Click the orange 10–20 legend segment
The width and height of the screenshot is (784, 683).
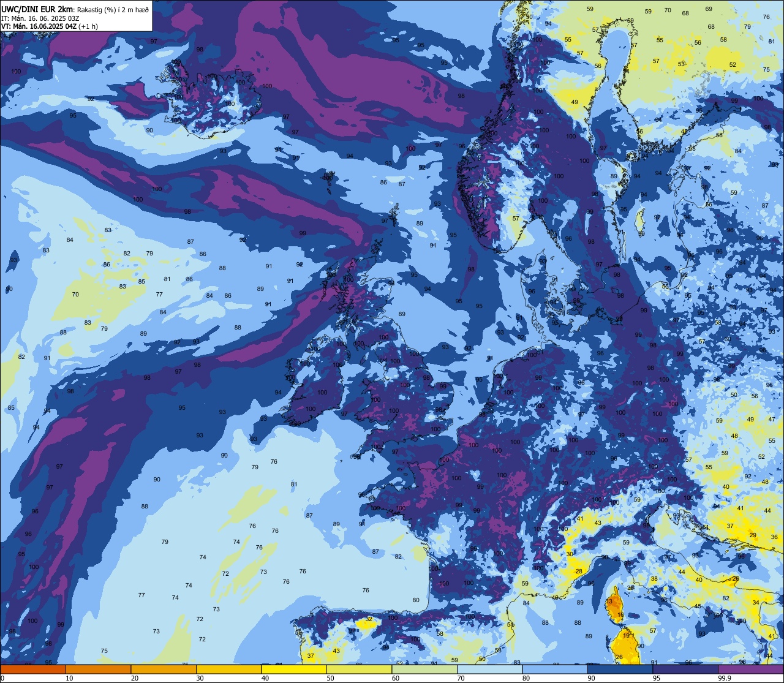[98, 669]
